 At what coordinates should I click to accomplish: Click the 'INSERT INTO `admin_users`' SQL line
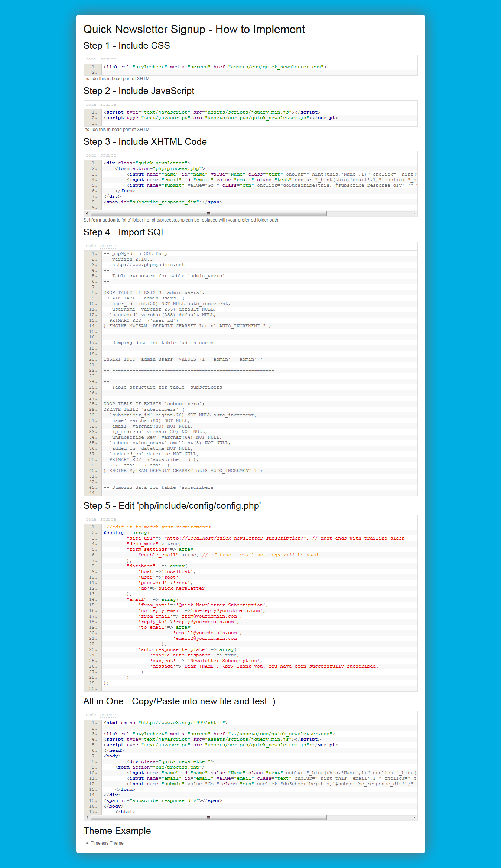183,360
